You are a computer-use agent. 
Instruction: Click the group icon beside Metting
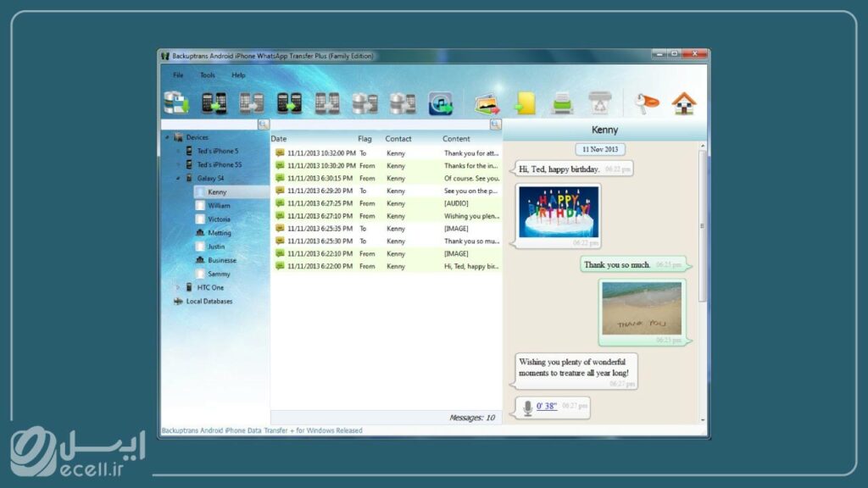click(x=200, y=233)
